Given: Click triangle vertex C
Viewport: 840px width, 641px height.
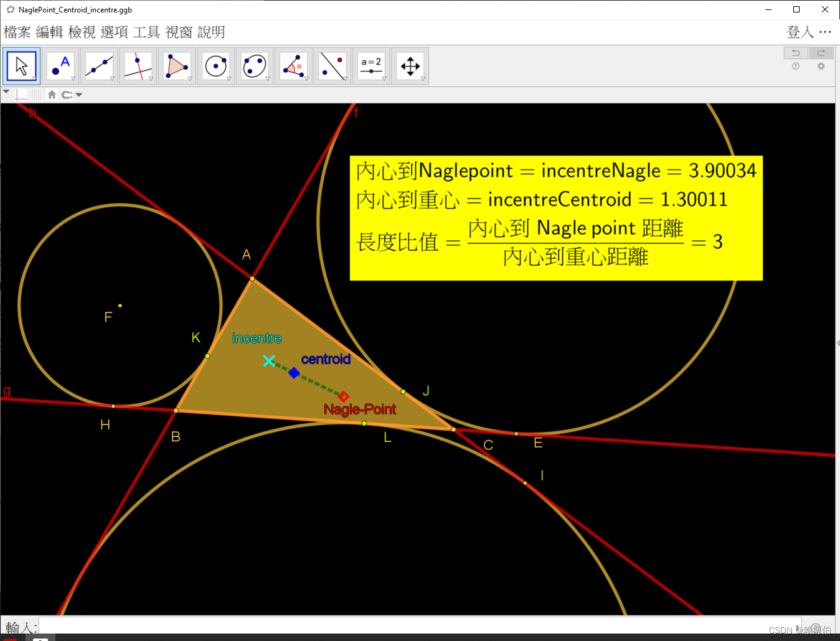Looking at the screenshot, I should pos(453,429).
